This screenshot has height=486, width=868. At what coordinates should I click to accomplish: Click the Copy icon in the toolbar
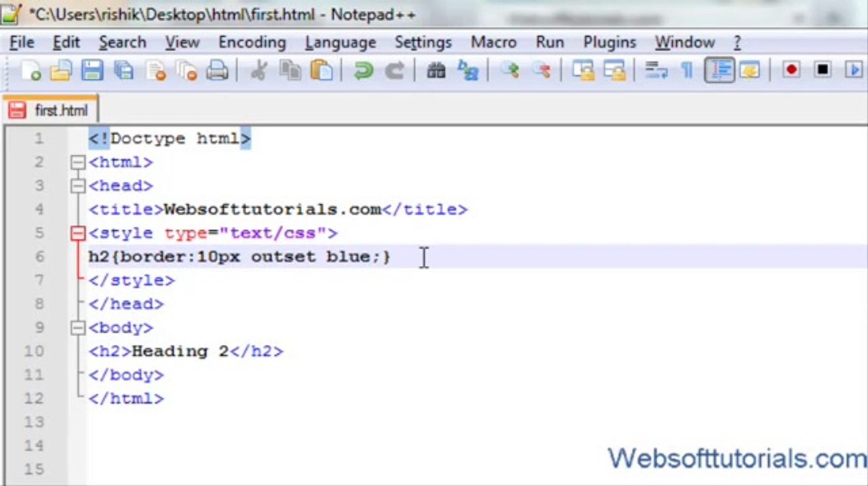(x=290, y=70)
